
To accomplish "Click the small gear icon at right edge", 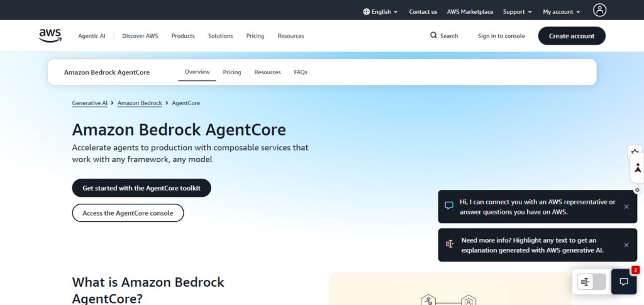I will (x=637, y=190).
